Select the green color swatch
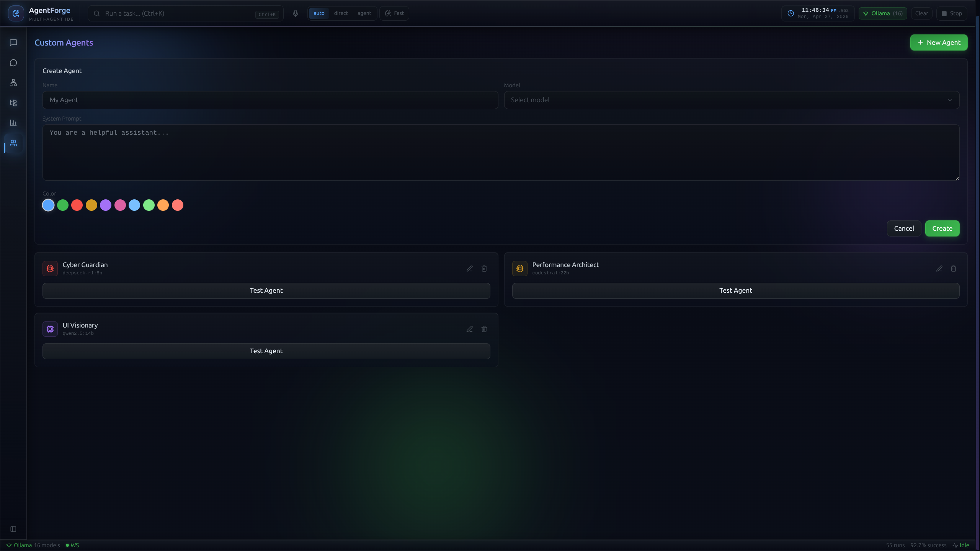 point(63,205)
